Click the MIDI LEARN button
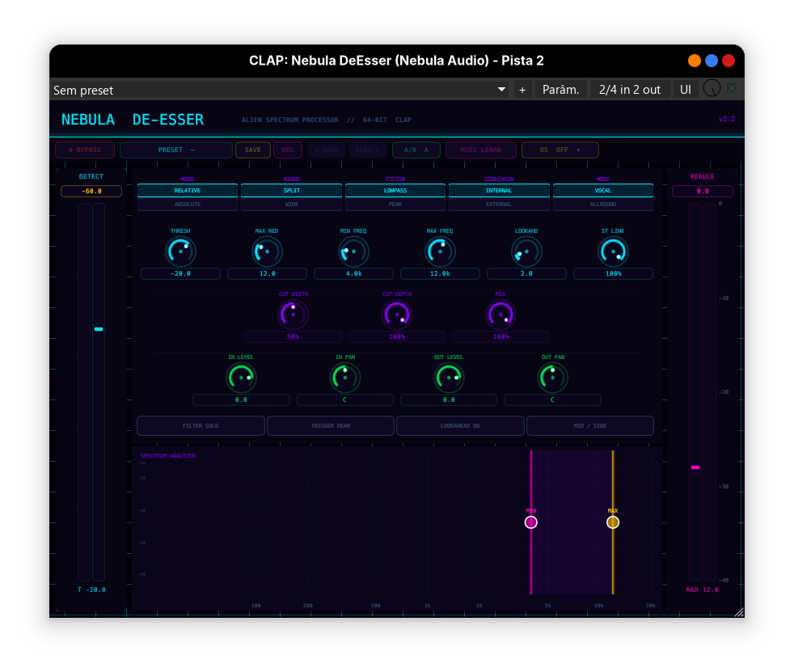 (x=481, y=150)
